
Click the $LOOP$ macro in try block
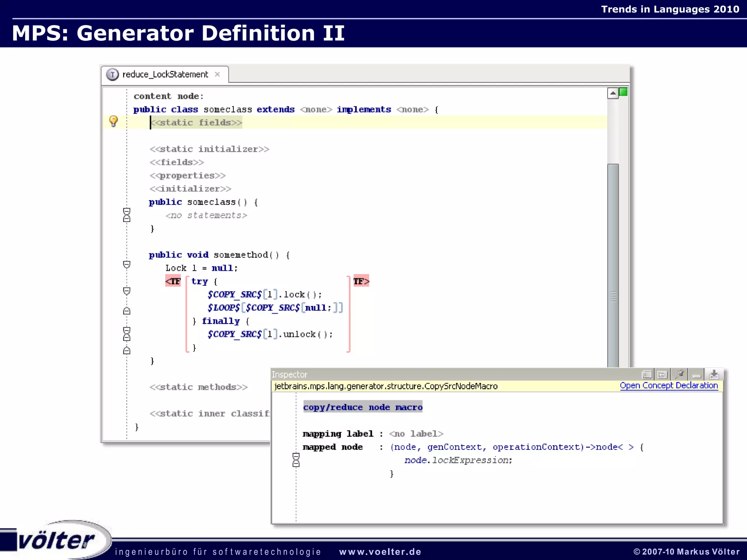point(223,308)
